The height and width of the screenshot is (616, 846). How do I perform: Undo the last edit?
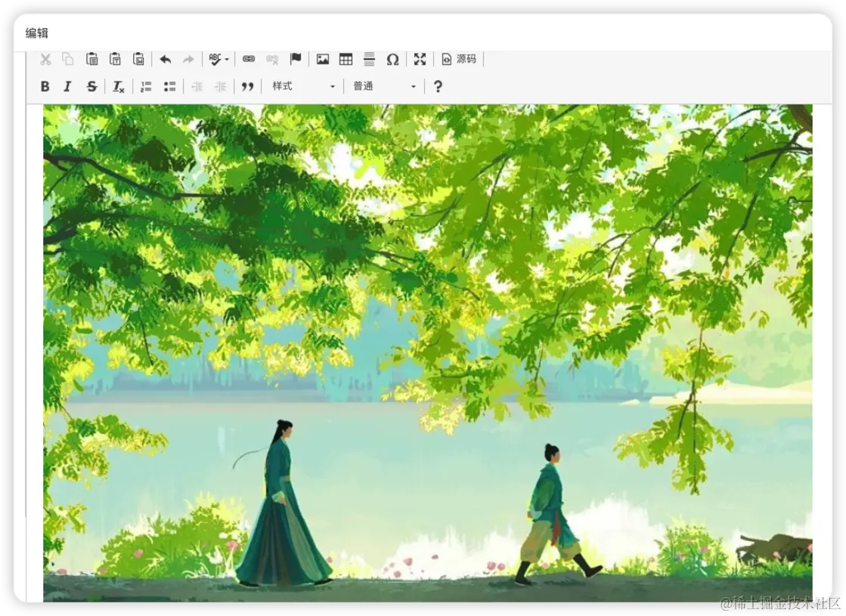(x=166, y=59)
